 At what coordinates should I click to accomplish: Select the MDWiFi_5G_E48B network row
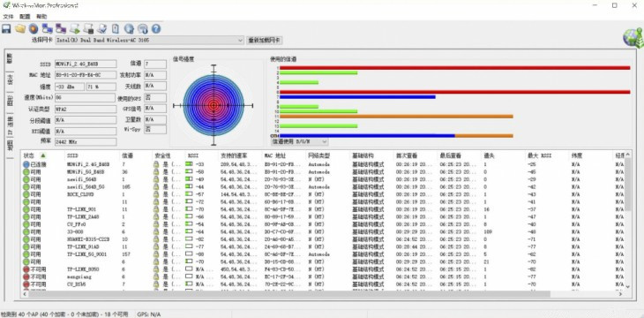pos(323,172)
